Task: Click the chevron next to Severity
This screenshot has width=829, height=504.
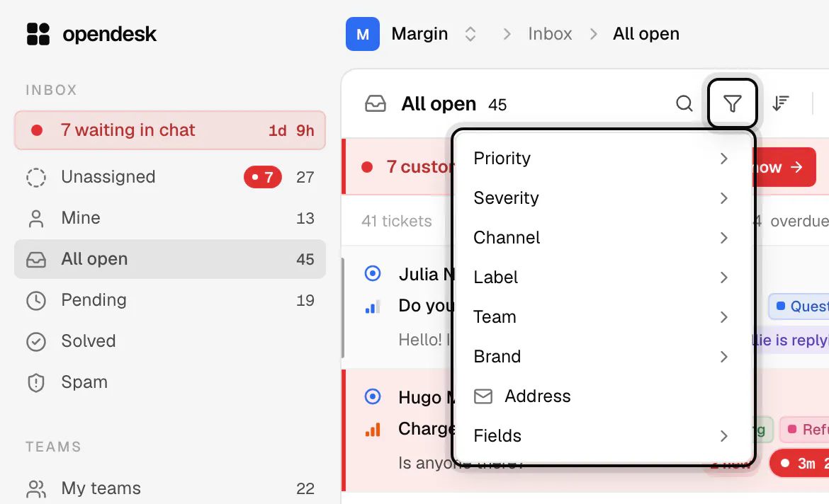Action: (724, 198)
